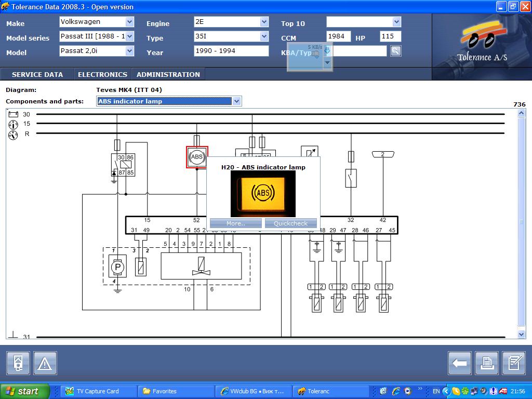Click the KBA search magnifier icon
The image size is (532, 399).
click(x=395, y=51)
